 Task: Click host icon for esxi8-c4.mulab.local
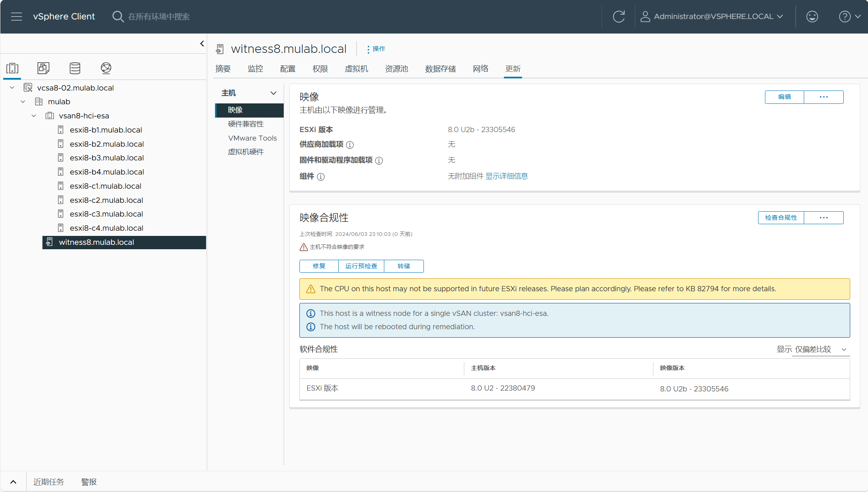[x=61, y=228]
